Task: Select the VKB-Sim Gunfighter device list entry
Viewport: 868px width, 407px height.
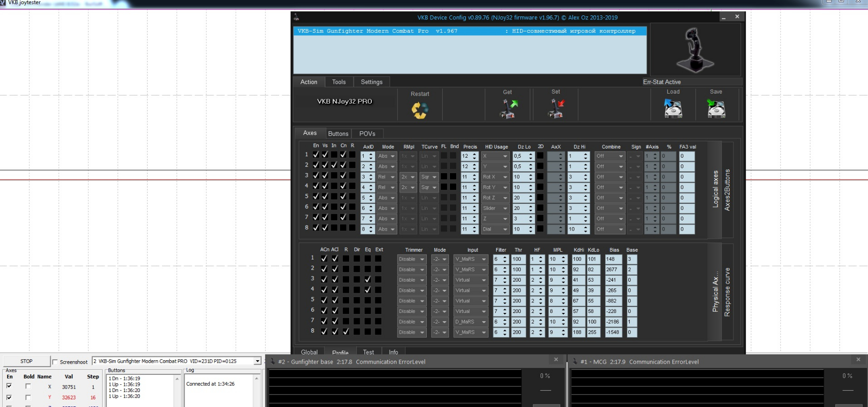Action: click(x=470, y=31)
